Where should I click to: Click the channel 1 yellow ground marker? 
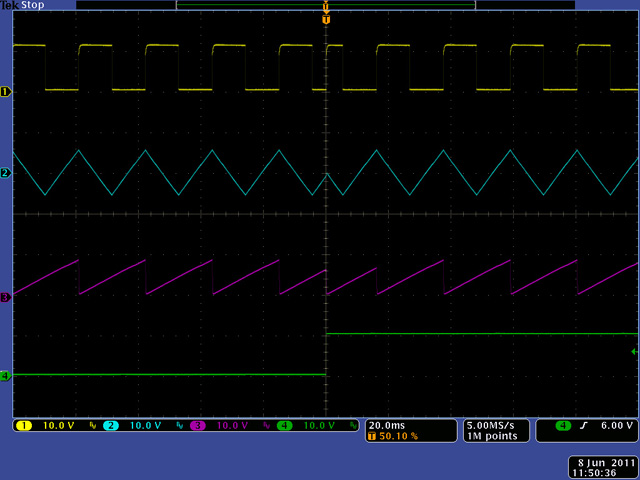coord(5,91)
